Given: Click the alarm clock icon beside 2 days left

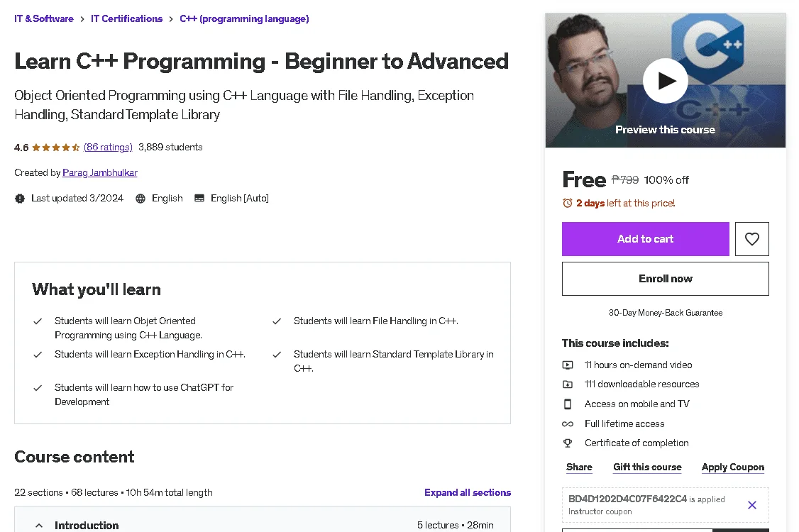Looking at the screenshot, I should coord(567,203).
